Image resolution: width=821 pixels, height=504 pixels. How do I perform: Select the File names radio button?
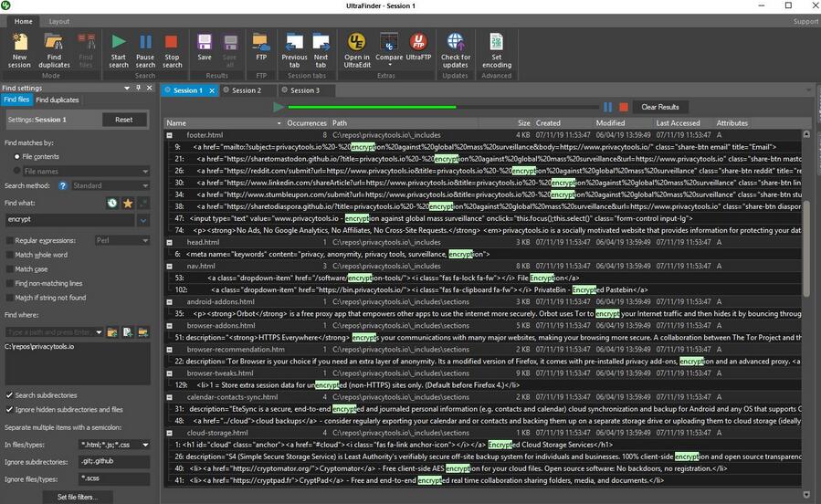(16, 171)
